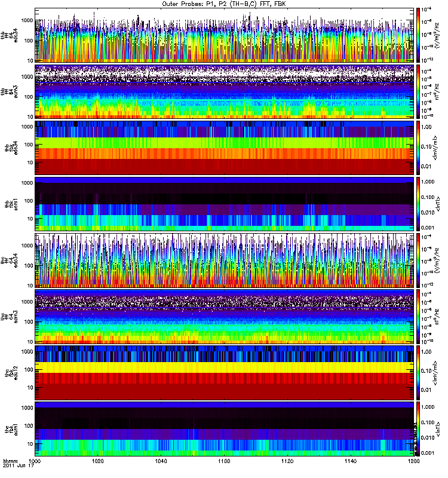Click the "2011 Jun 17" date label
448x478 pixels.
tap(16, 472)
